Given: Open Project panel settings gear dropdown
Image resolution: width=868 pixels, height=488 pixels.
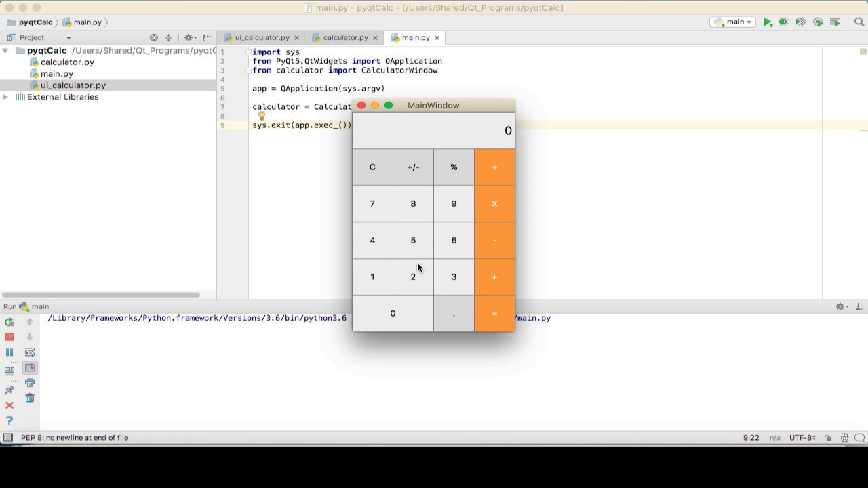Looking at the screenshot, I should click(191, 38).
